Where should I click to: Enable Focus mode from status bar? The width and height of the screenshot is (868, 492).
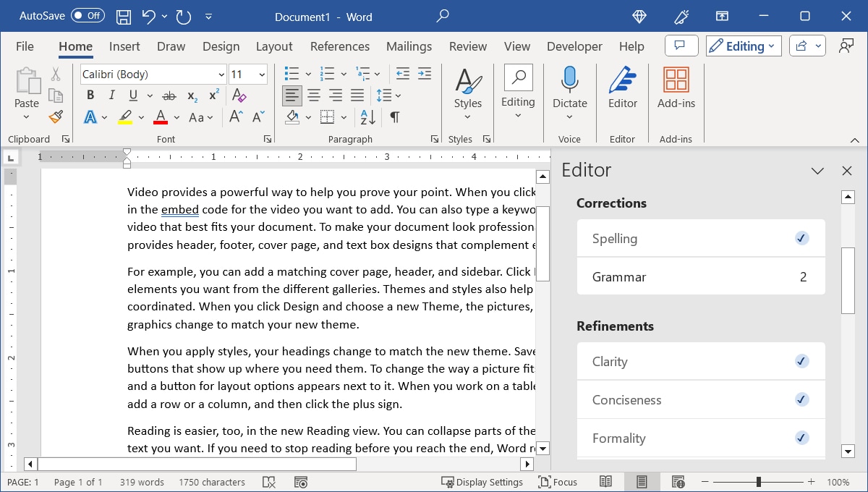point(558,482)
